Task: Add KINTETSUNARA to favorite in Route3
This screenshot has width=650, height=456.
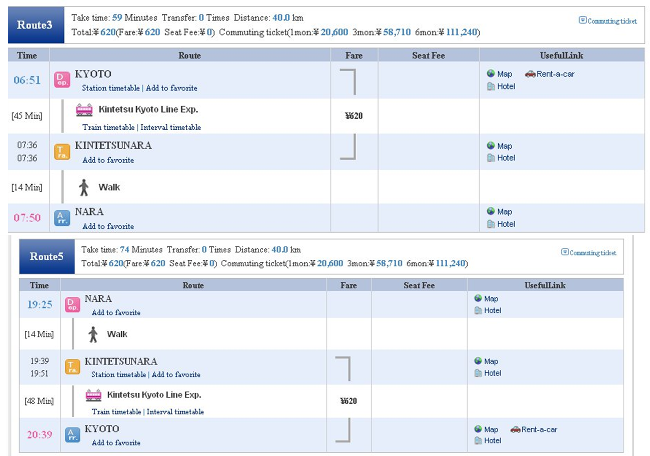Action: pyautogui.click(x=108, y=160)
